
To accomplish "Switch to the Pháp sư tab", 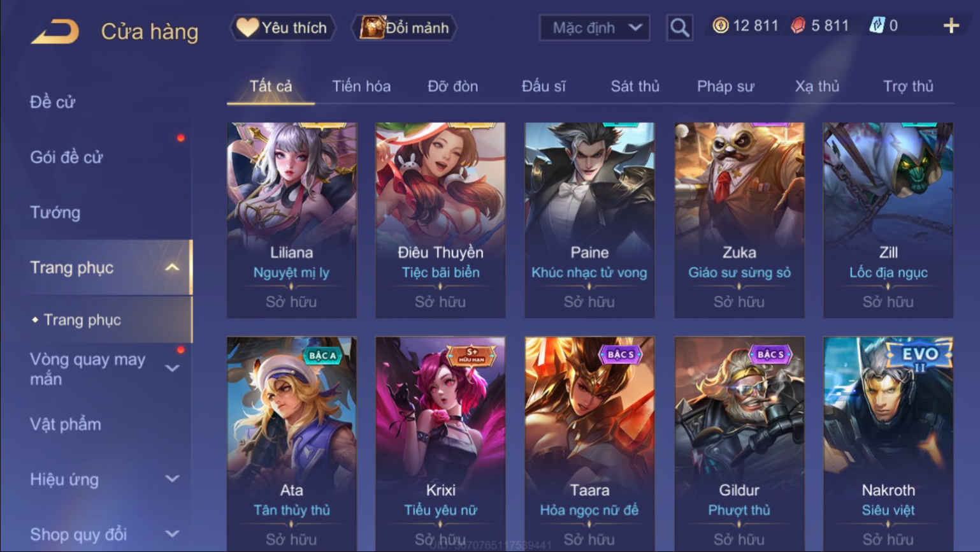I will pyautogui.click(x=725, y=86).
